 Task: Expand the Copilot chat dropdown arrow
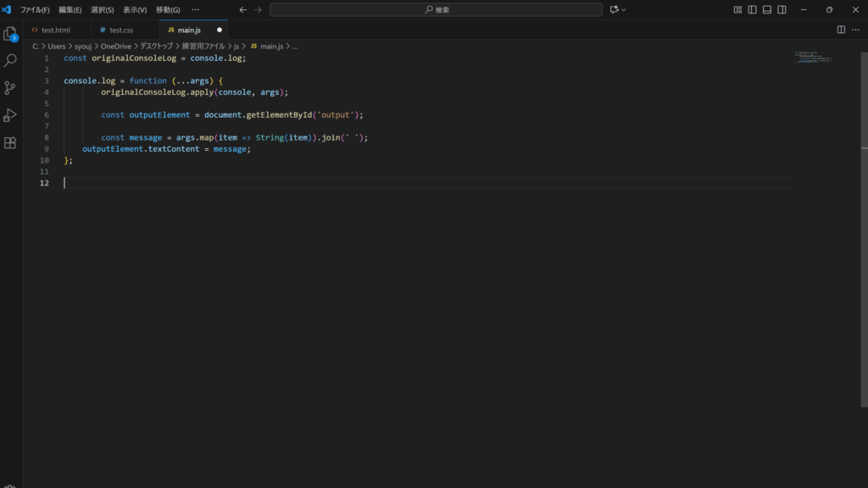[625, 9]
